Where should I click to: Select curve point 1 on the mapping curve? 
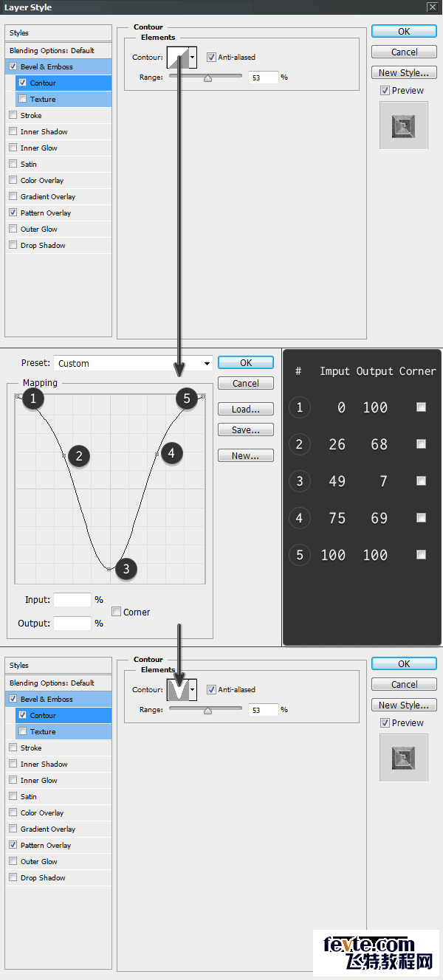point(18,397)
